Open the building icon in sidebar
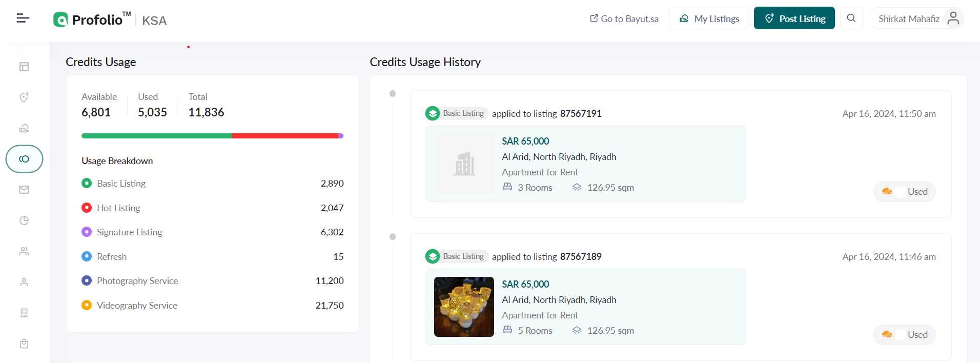This screenshot has height=363, width=980. coord(24,313)
